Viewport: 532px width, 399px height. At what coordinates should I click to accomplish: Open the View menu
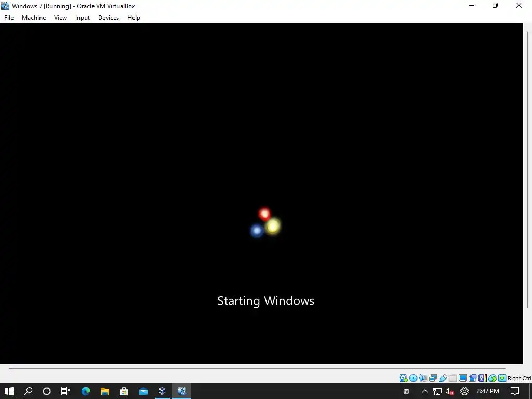[x=60, y=18]
